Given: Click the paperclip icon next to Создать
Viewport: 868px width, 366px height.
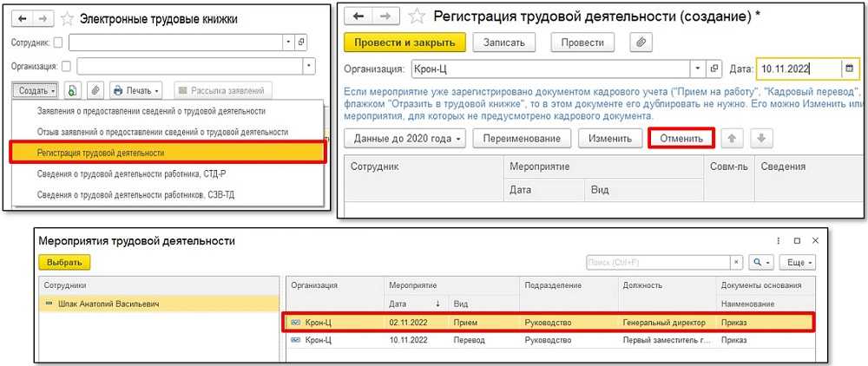Looking at the screenshot, I should [x=95, y=90].
